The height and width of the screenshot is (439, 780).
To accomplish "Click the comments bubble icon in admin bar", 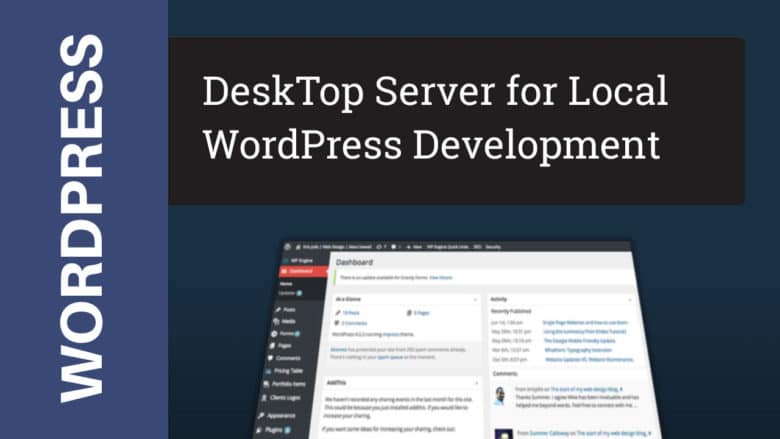I will (x=393, y=247).
